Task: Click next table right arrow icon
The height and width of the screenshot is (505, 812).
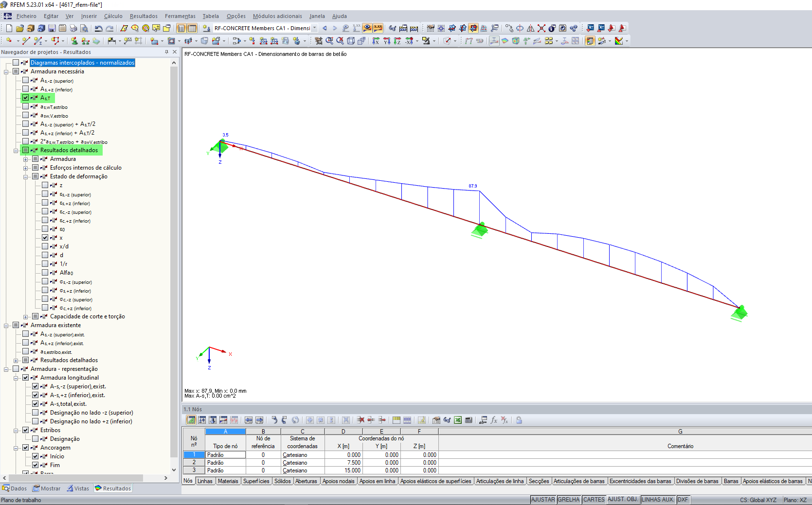Action: 259,420
